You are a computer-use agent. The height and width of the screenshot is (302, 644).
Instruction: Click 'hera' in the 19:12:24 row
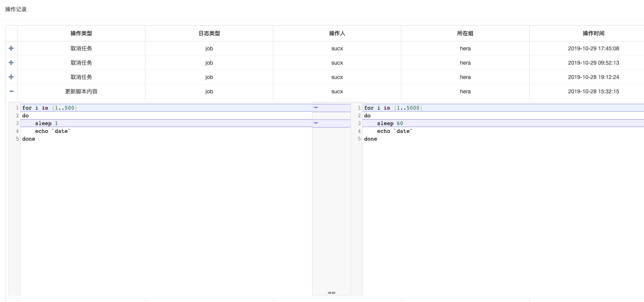[x=465, y=77]
